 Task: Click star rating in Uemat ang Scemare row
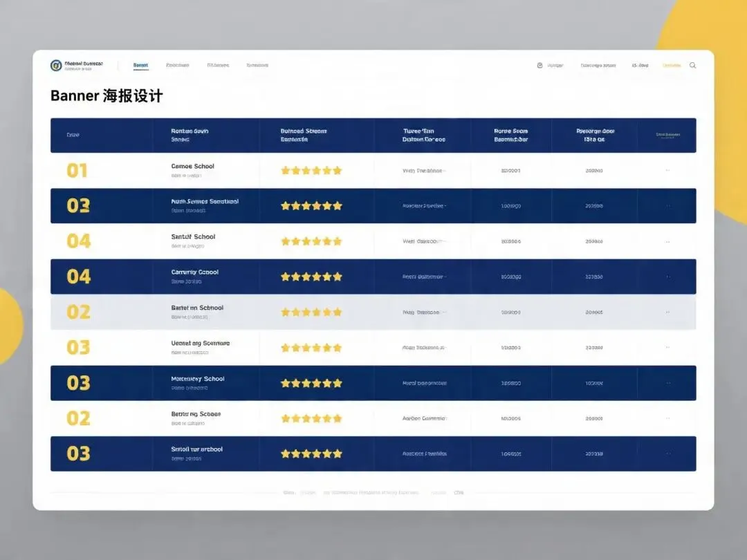311,348
